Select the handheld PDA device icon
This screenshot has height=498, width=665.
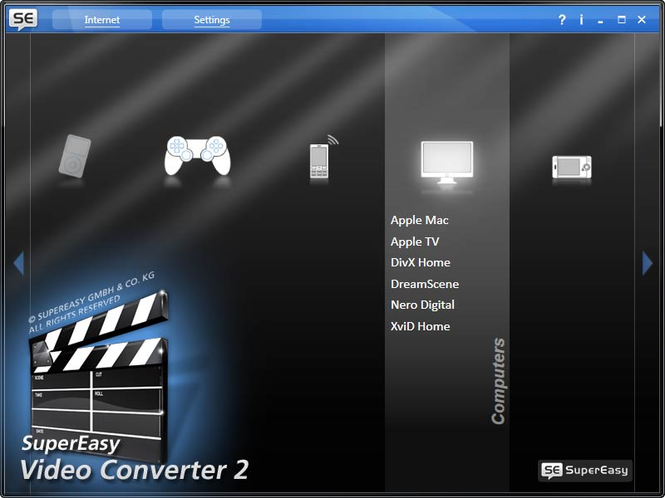click(x=571, y=167)
